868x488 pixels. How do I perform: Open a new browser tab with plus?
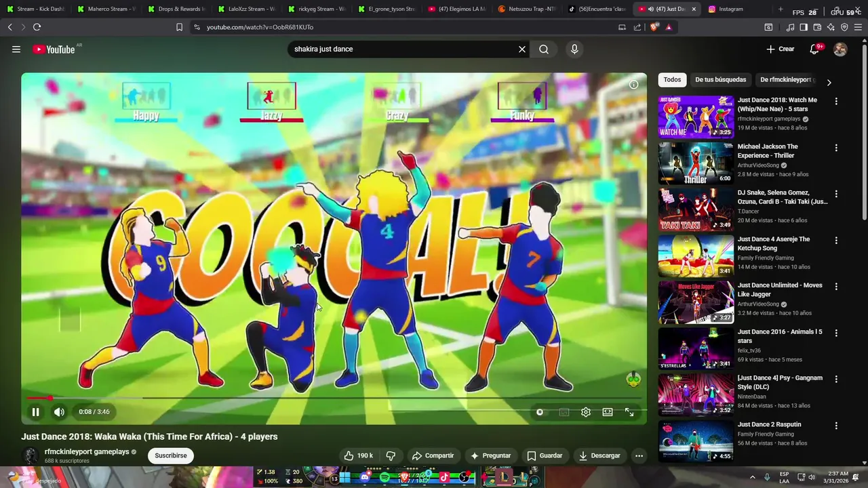(x=781, y=9)
